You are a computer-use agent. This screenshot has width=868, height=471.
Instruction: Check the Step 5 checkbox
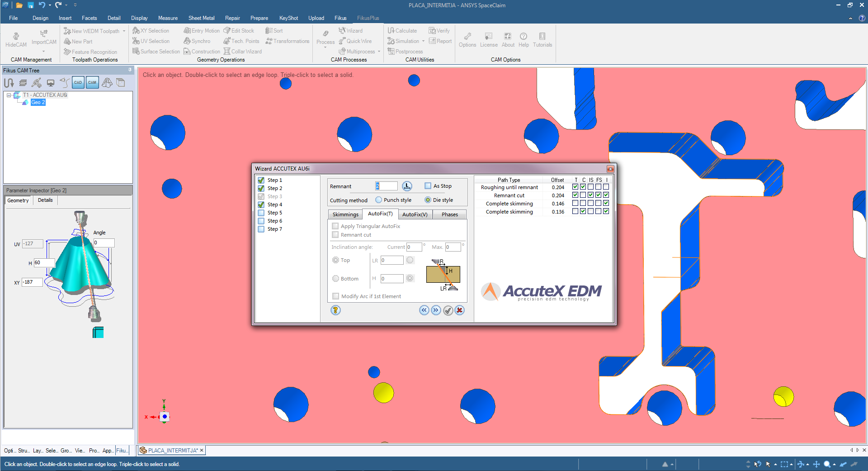click(261, 213)
